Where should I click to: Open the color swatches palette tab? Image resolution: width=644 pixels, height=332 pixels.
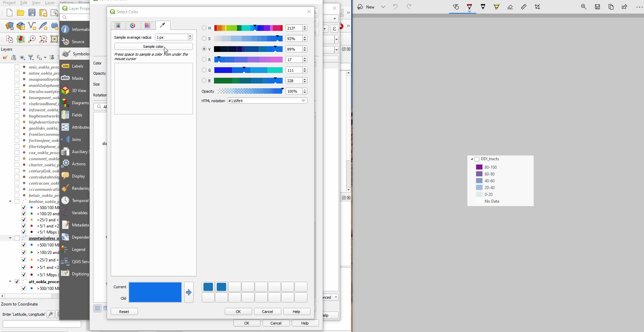pyautogui.click(x=147, y=25)
